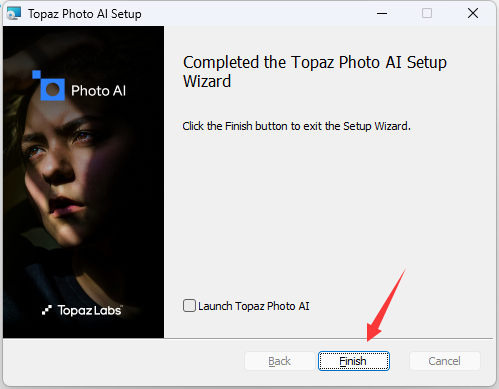Click the "Launch Topaz Photo AI" label text
Viewport: 499px width, 389px height.
254,306
